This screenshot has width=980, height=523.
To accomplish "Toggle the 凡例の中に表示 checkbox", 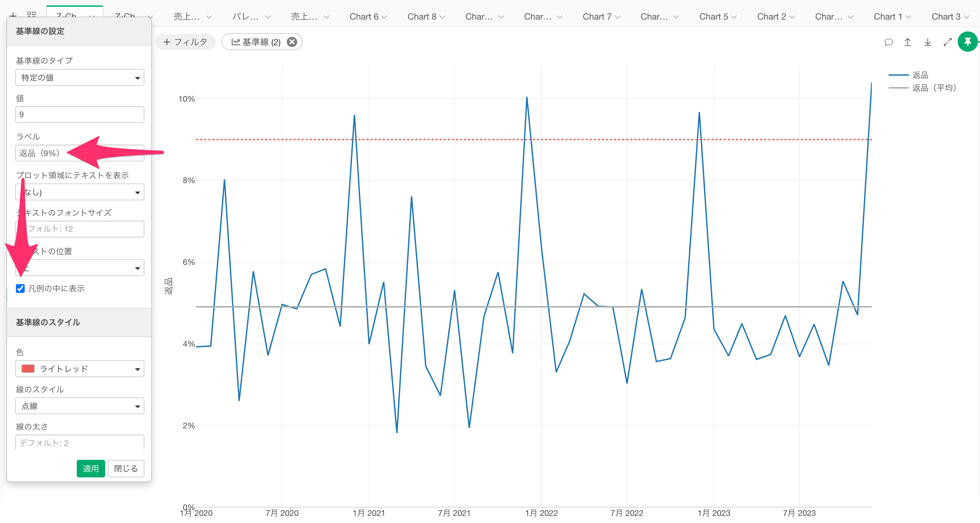I will pos(21,289).
